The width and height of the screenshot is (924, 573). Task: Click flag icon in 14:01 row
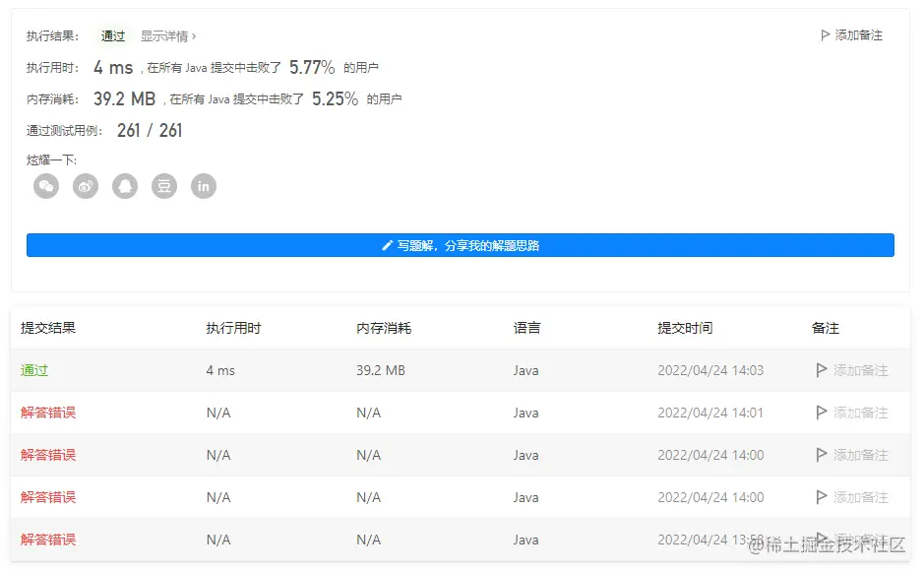point(822,413)
